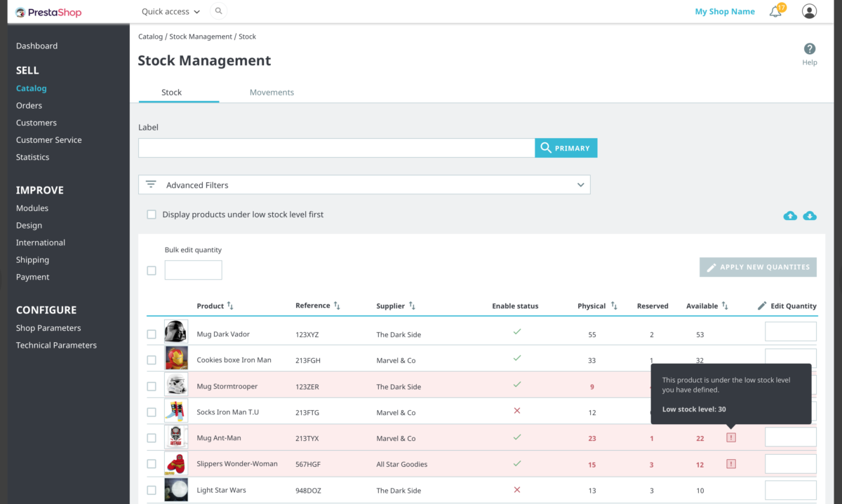This screenshot has width=842, height=504.
Task: Check the Mug Dark Vador row checkbox
Action: pos(152,334)
